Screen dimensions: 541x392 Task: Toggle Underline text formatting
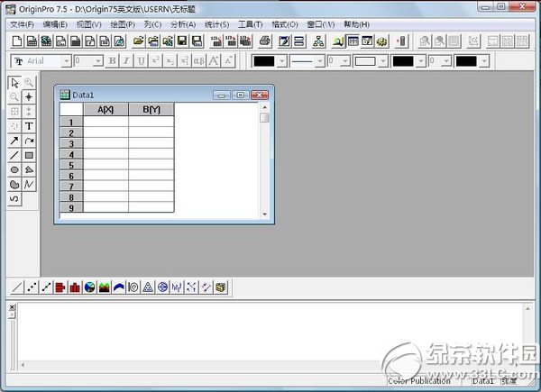click(142, 61)
